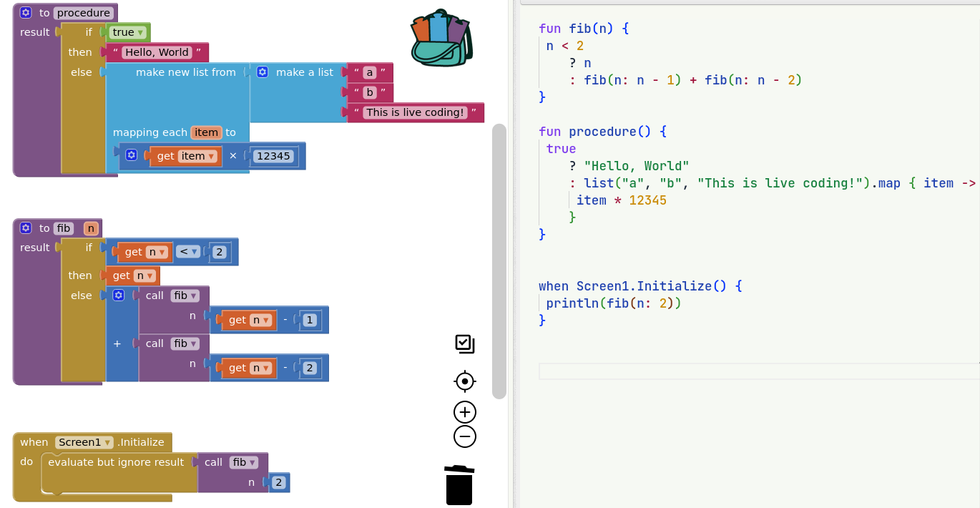Edit the number field 12345

(x=273, y=156)
